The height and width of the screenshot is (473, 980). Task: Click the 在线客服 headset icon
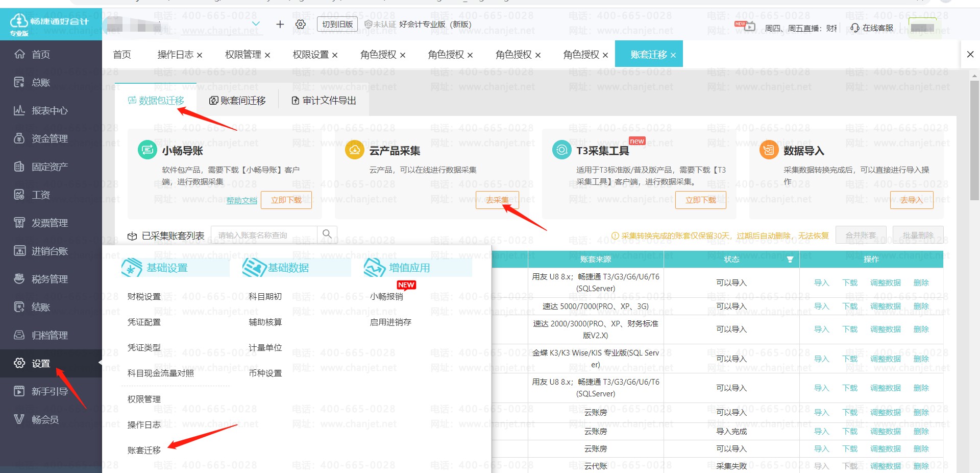[855, 28]
